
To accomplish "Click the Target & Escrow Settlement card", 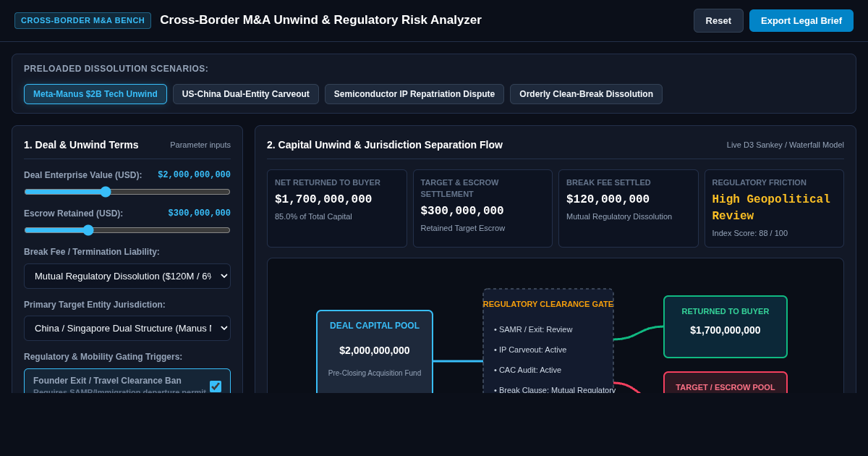I will click(x=482, y=208).
